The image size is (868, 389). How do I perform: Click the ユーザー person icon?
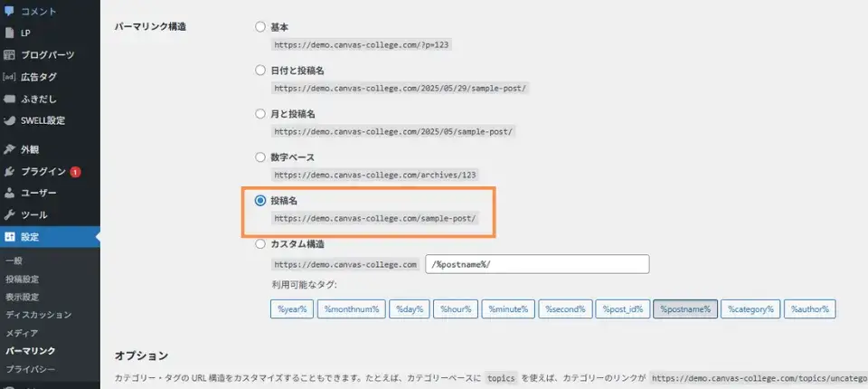tap(9, 193)
